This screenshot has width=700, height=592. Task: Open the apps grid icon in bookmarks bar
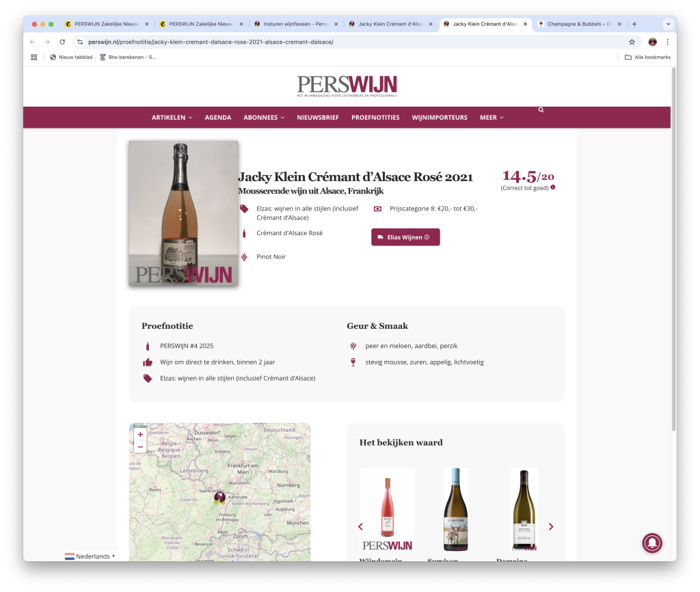[34, 57]
